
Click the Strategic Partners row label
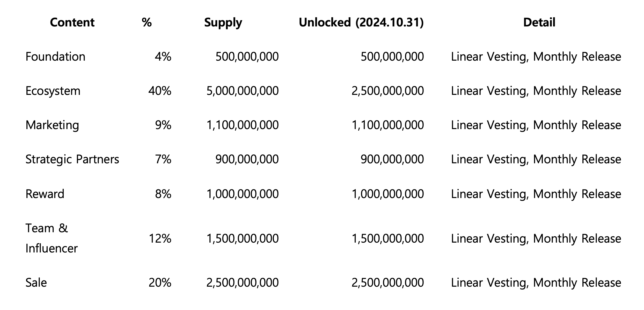pyautogui.click(x=72, y=159)
